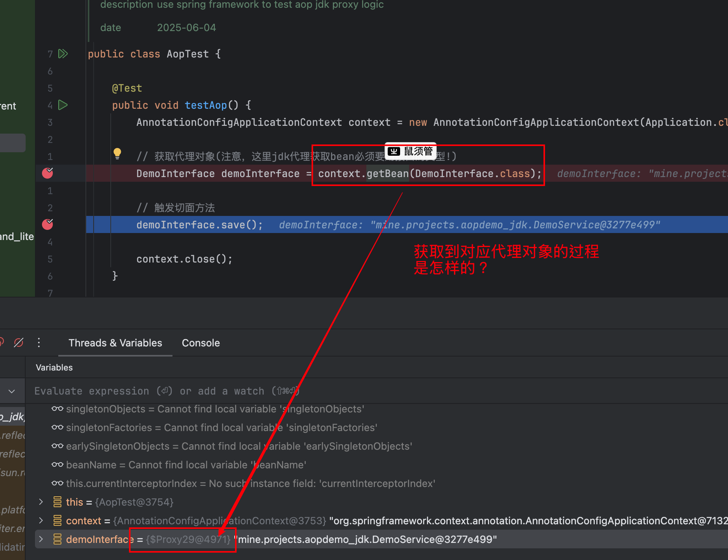728x560 pixels.
Task: Click the testAop method name
Action: [206, 105]
